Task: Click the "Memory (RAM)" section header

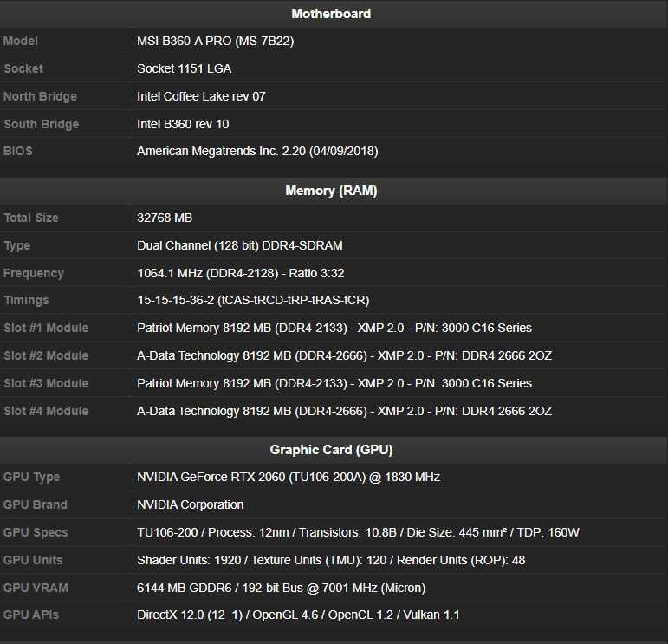Action: [x=331, y=191]
